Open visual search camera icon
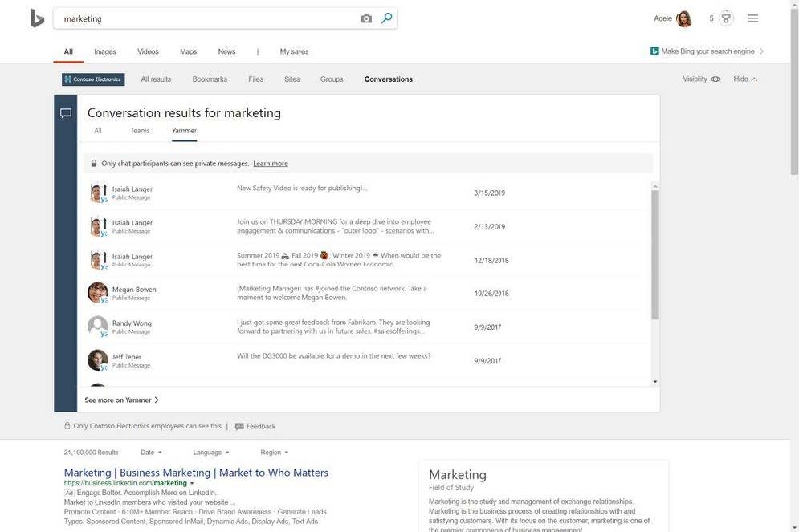The image size is (799, 532). pyautogui.click(x=366, y=18)
